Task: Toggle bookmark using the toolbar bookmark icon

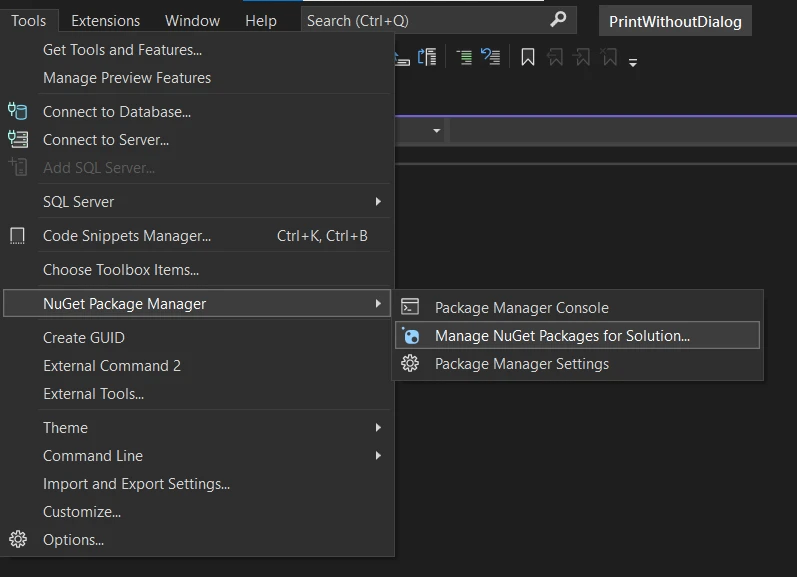Action: click(528, 58)
